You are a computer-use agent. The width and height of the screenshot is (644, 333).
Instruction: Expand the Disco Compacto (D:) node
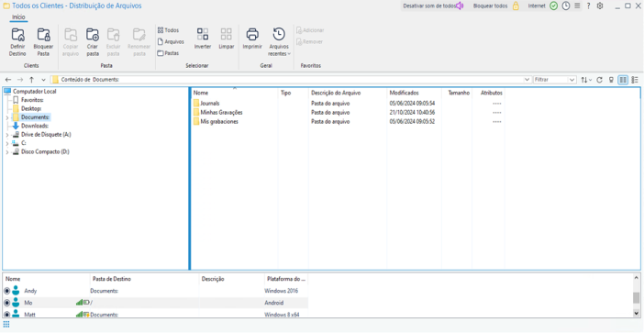tap(7, 152)
